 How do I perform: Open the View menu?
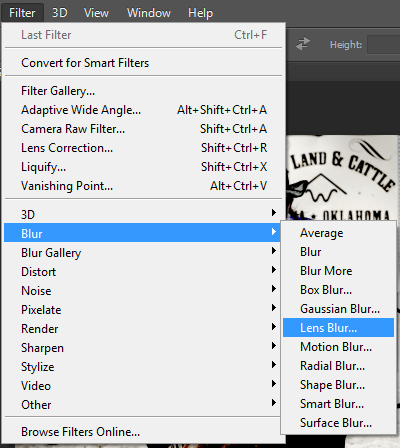point(96,13)
